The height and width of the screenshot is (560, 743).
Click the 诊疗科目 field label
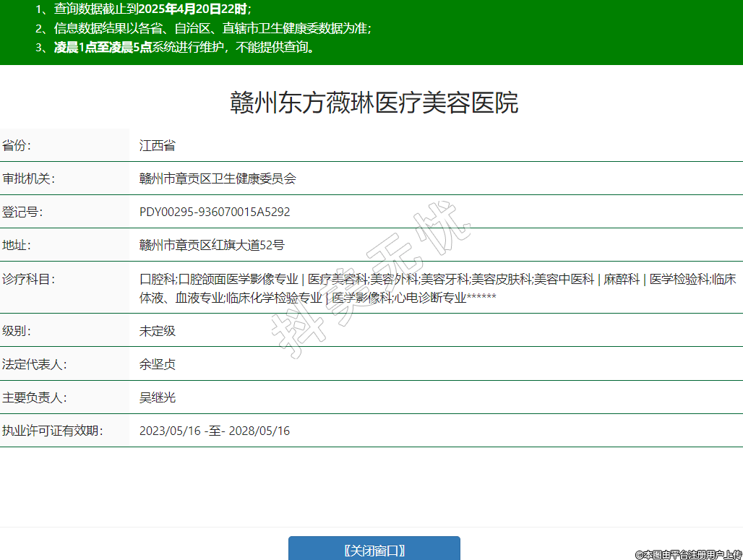coord(29,279)
